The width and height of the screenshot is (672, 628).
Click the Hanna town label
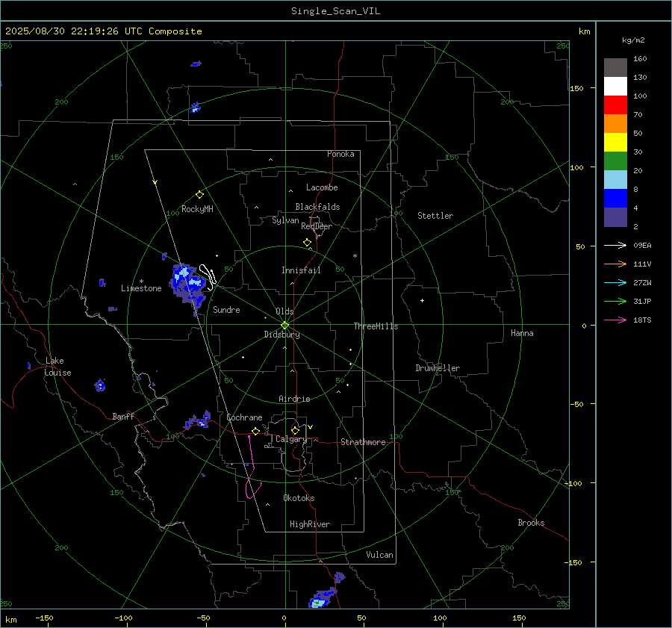tap(522, 333)
